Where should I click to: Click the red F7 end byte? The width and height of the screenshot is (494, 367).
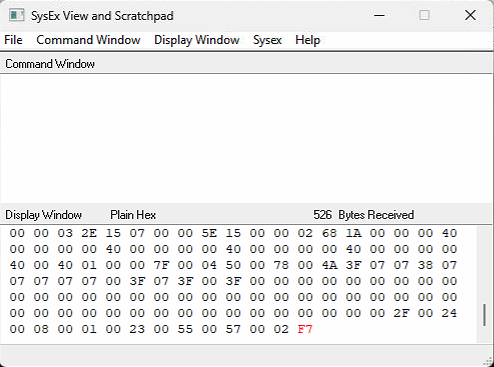305,329
